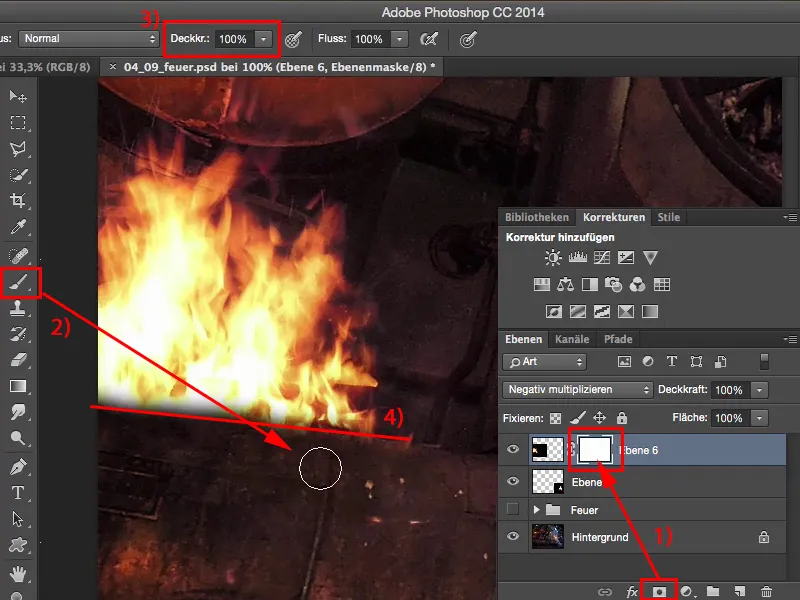Switch to Pfade tab

point(618,339)
